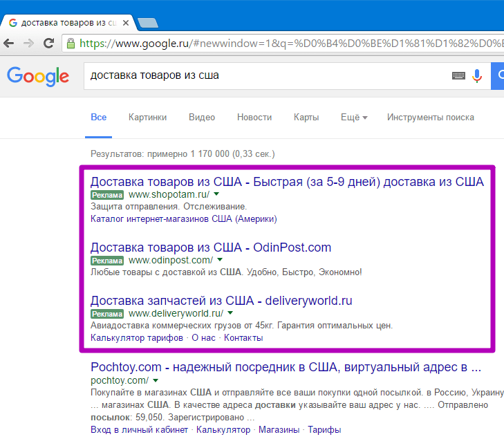Select the Все results tab
This screenshot has width=504, height=448.
[98, 118]
